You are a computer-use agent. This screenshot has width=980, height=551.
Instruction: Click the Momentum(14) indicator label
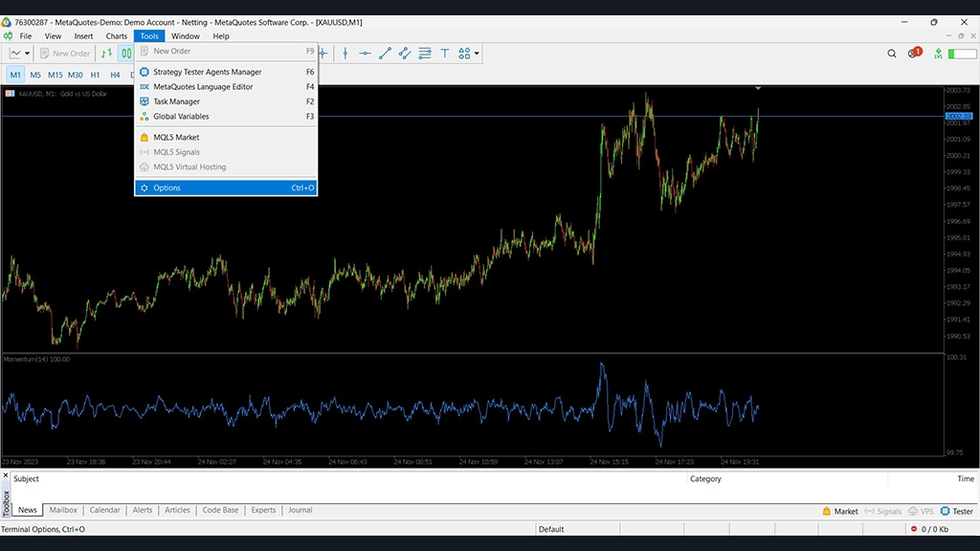click(37, 360)
